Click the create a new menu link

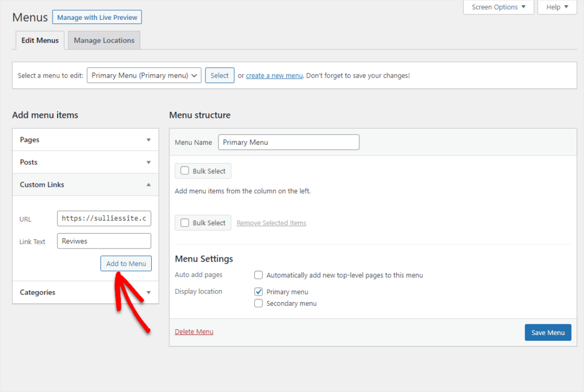(274, 75)
